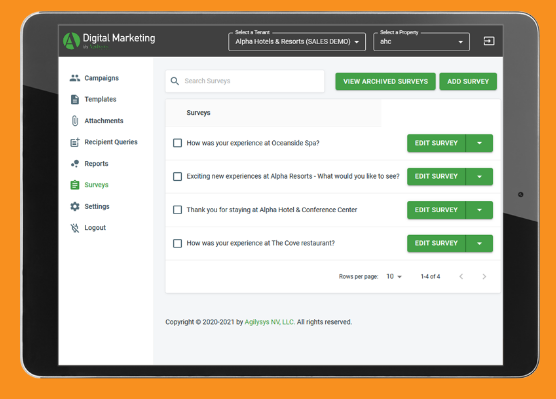Check the Oceanside Spa survey checkbox
Viewport: 556px width, 399px height.
click(x=177, y=143)
